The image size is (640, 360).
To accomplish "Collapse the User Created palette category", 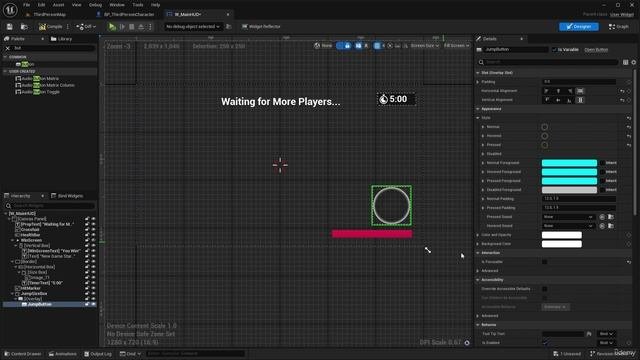I will pyautogui.click(x=5, y=71).
